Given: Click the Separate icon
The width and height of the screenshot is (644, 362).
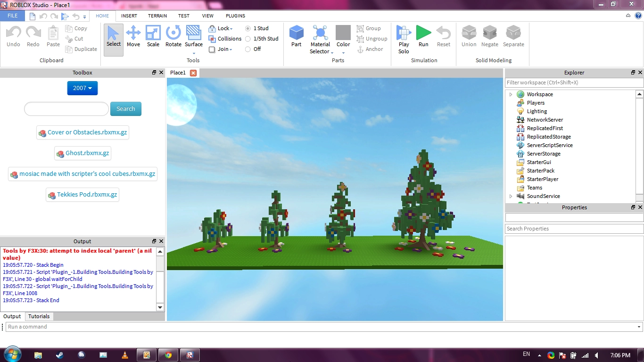Looking at the screenshot, I should click(513, 36).
